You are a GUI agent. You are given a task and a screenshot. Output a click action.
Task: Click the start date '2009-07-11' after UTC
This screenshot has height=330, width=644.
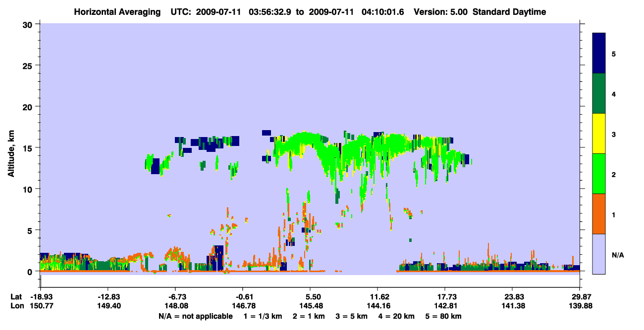pyautogui.click(x=218, y=12)
